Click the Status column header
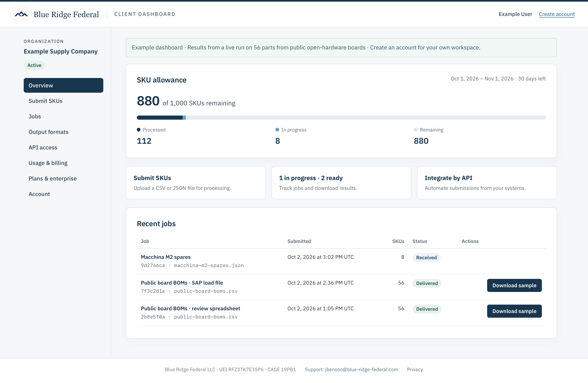588x383 pixels. point(420,241)
